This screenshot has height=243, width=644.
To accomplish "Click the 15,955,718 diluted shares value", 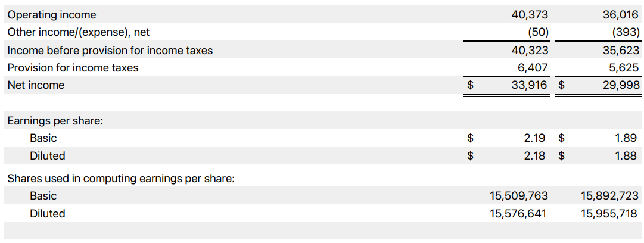I will pos(609,214).
